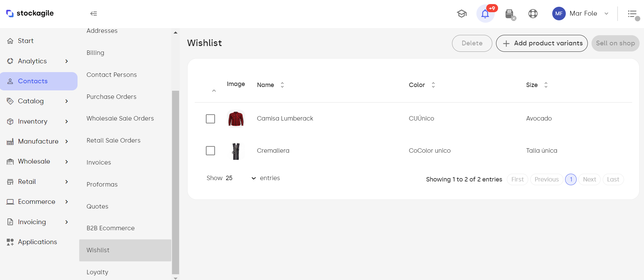The width and height of the screenshot is (644, 280).
Task: Click the Applications grid icon
Action: pos(10,242)
